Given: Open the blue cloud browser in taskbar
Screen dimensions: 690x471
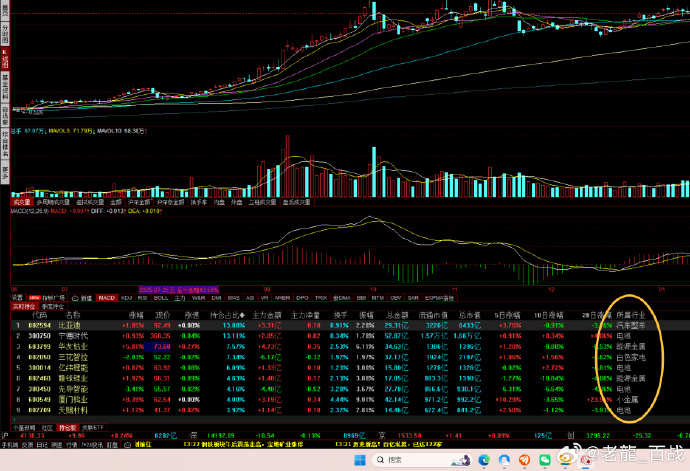Looking at the screenshot, I should coord(504,460).
